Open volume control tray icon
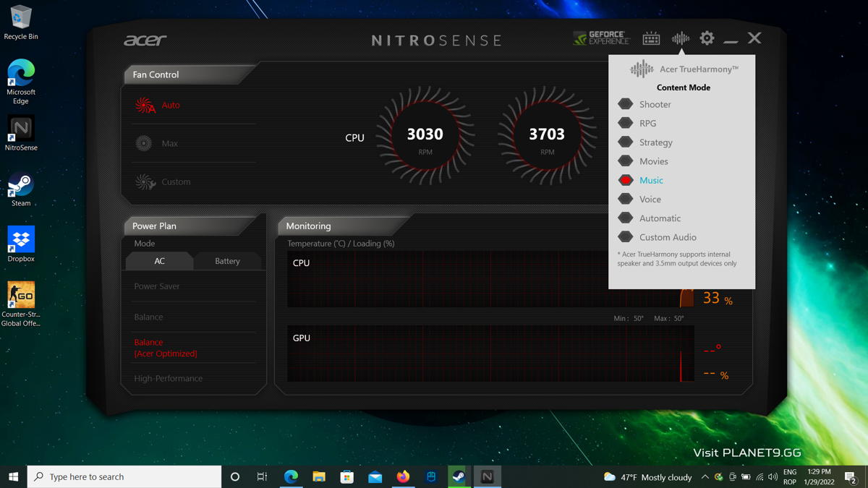Viewport: 868px width, 488px height. [773, 477]
